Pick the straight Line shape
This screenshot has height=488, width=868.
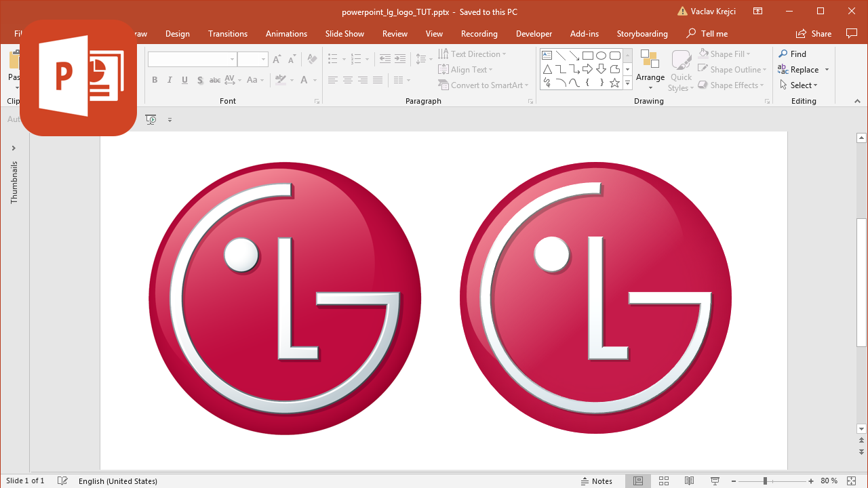(561, 56)
